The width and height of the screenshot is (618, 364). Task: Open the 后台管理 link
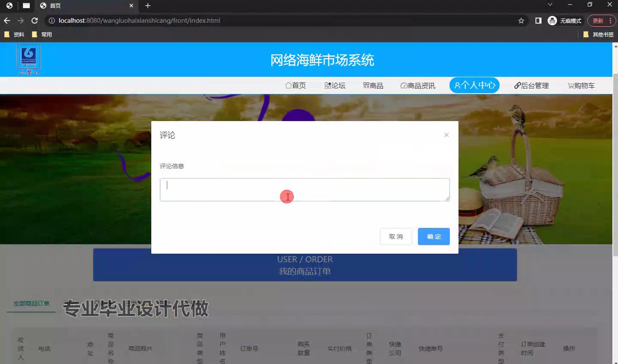531,85
